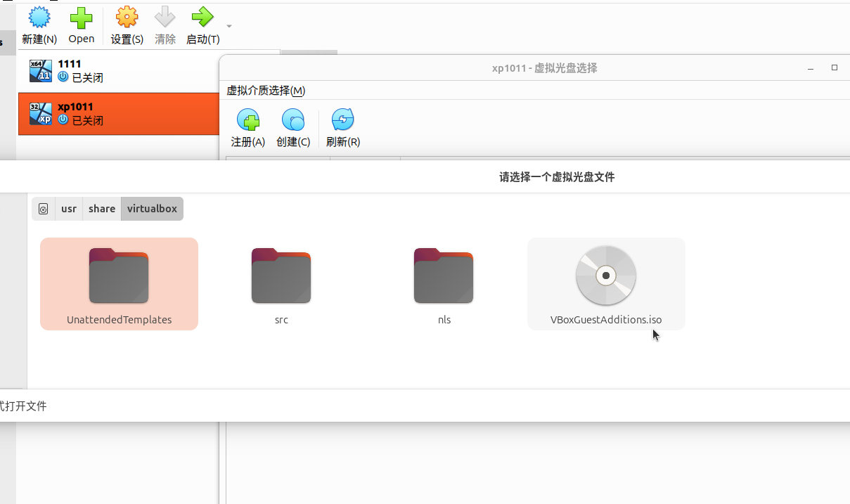Click the 已关闭 status under 1111
This screenshot has height=504, width=850.
(88, 77)
